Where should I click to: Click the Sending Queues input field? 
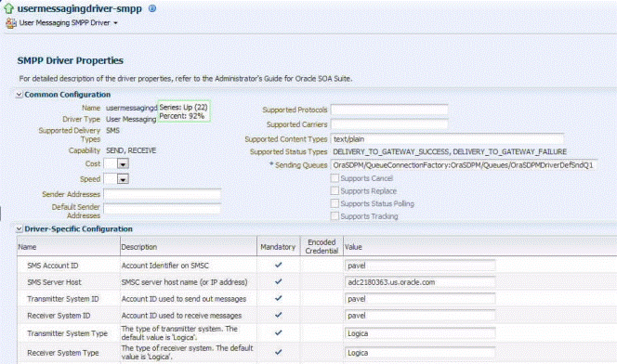click(x=464, y=165)
